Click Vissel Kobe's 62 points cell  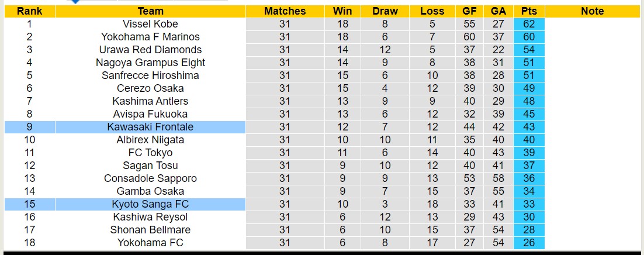[529, 24]
